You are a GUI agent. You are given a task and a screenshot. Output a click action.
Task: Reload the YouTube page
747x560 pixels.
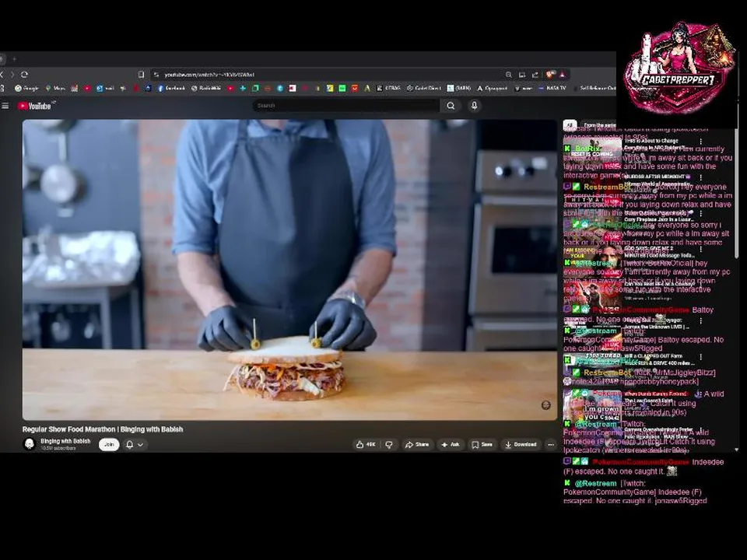pyautogui.click(x=24, y=75)
